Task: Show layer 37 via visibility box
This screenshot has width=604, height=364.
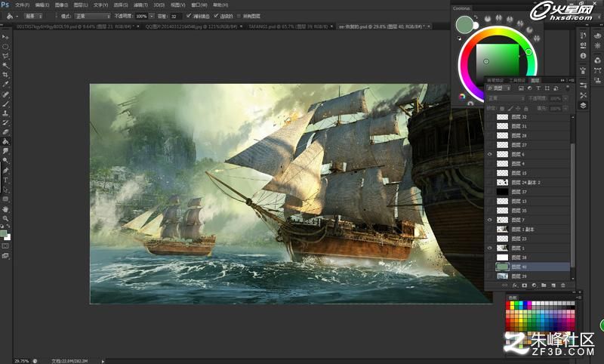Action: (490, 192)
